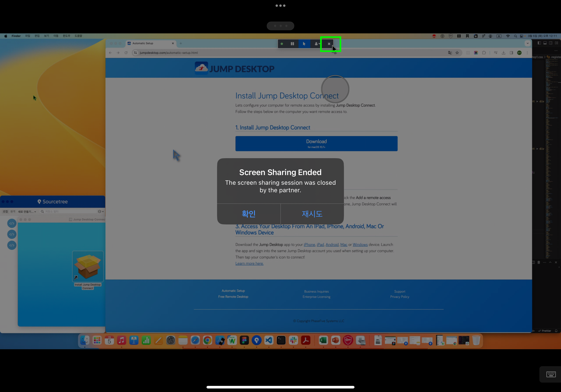
Task: Expand the user dropdown in the sharing toolbar
Action: [317, 44]
